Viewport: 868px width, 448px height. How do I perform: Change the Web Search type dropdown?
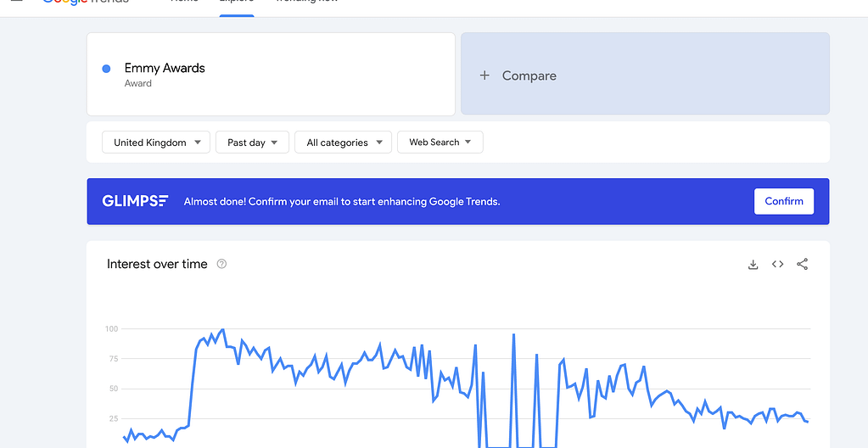440,143
